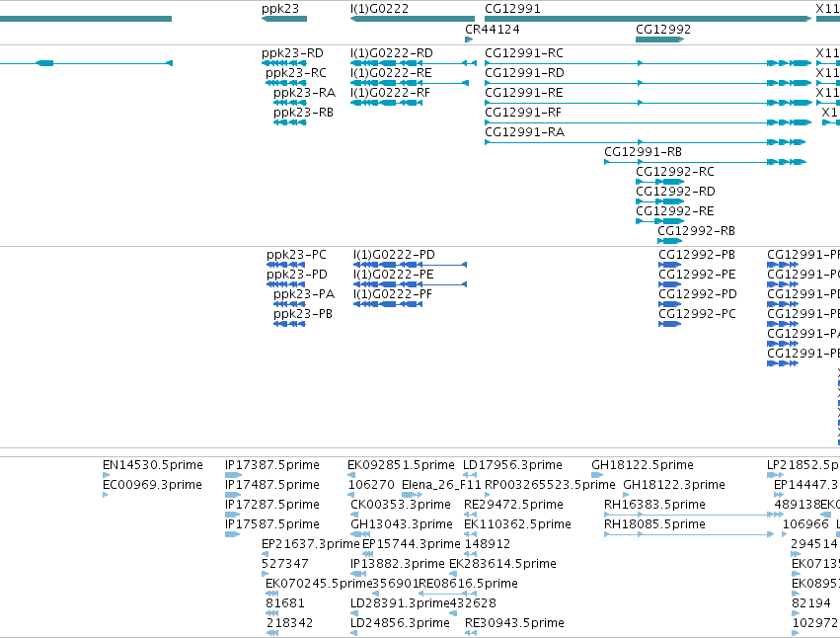Viewport: 840px width, 638px height.
Task: Select transcript CG12991-RC
Action: pyautogui.click(x=649, y=63)
